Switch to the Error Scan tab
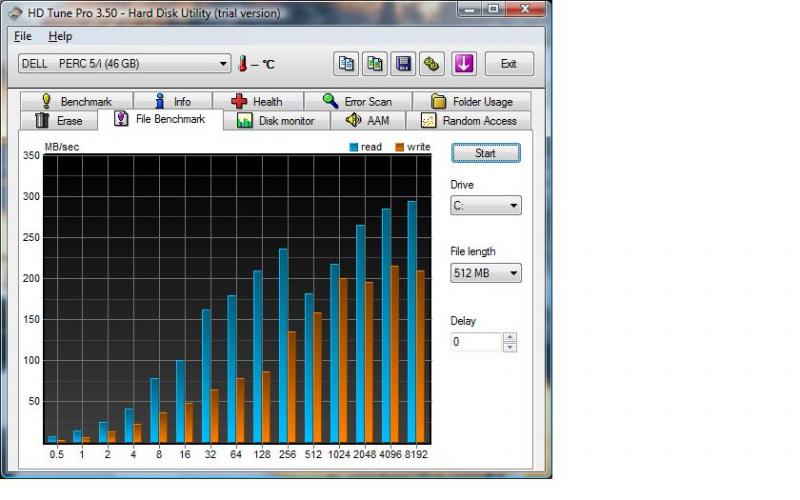 tap(358, 101)
